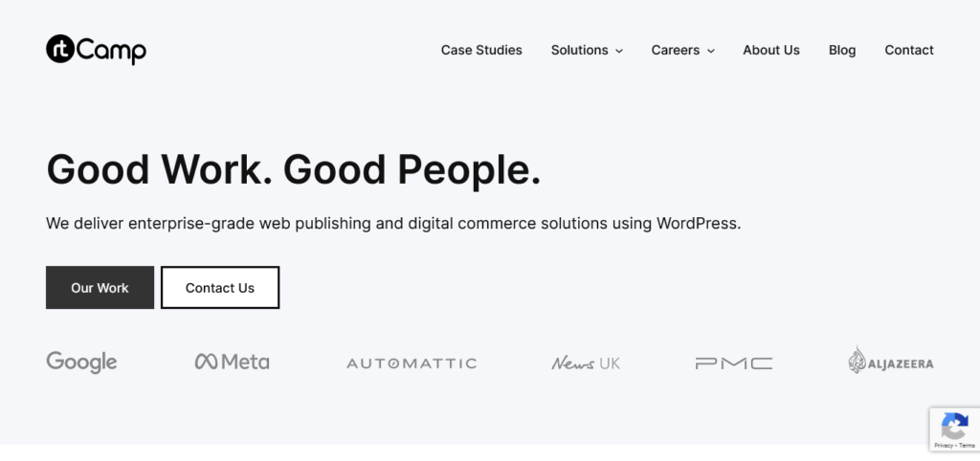Open the Case Studies page
Image resolution: width=980 pixels, height=461 pixels.
point(481,50)
